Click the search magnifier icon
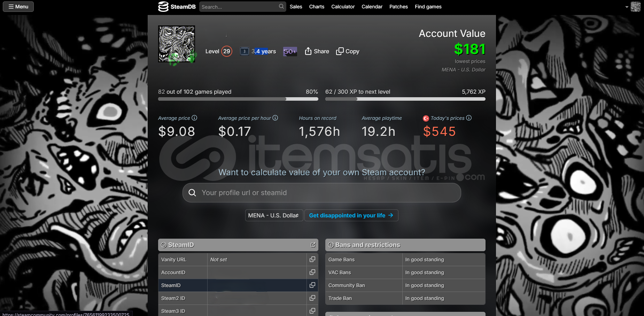 pyautogui.click(x=281, y=6)
